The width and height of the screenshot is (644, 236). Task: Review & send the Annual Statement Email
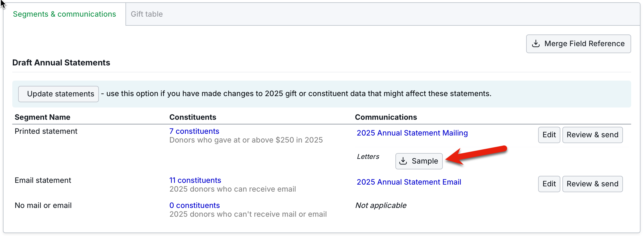[x=592, y=184]
